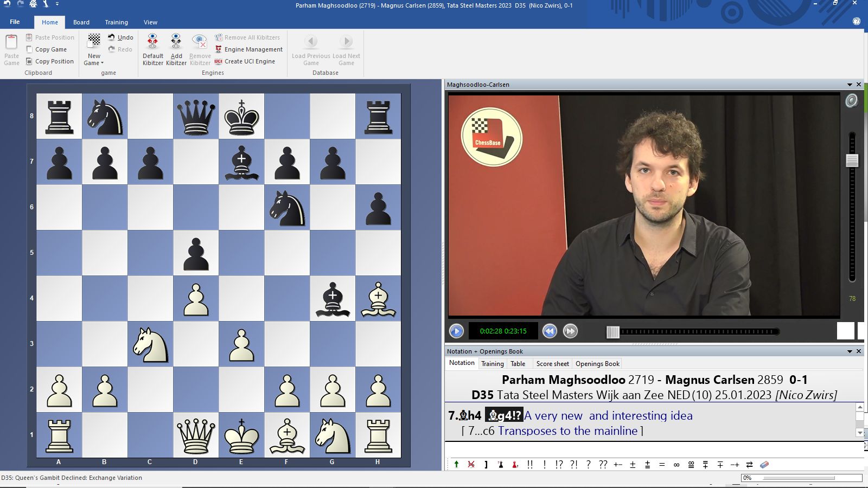Click the white queen on d1
868x488 pixels.
(x=196, y=435)
